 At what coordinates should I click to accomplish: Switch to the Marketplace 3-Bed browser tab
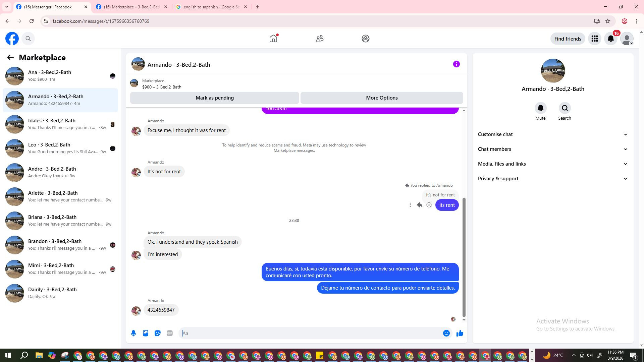coord(131,7)
